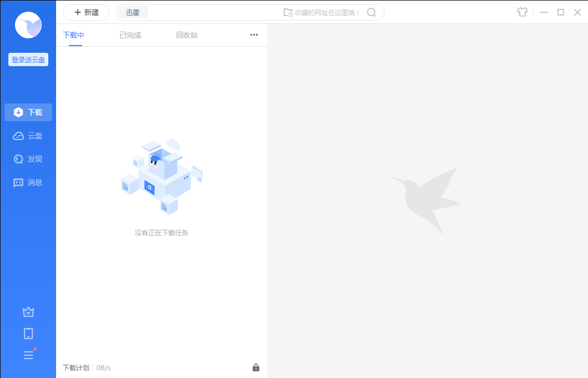Click the compass icon beside 发现
Screen dimensions: 588x378
[x=18, y=159]
